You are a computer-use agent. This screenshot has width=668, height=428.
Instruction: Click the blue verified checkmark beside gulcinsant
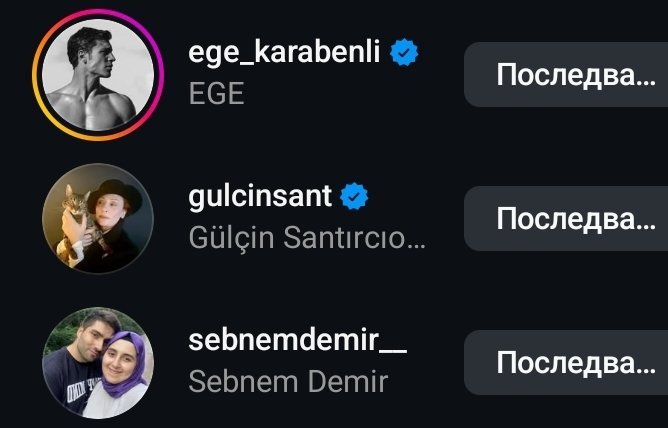click(354, 196)
